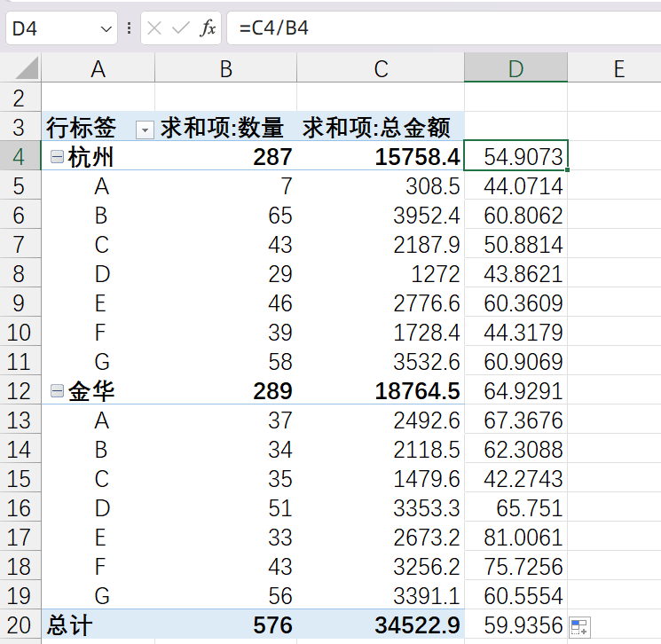Viewport: 661px width, 644px height.
Task: Click cell showing 59.9356
Action: [x=516, y=624]
